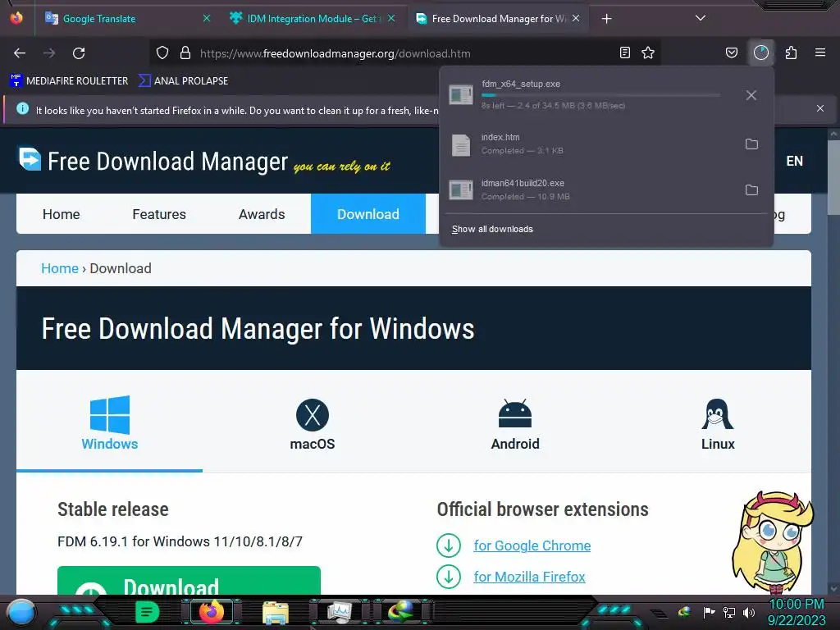
Task: Dismiss the Firefox refresh notification bar
Action: pyautogui.click(x=819, y=108)
